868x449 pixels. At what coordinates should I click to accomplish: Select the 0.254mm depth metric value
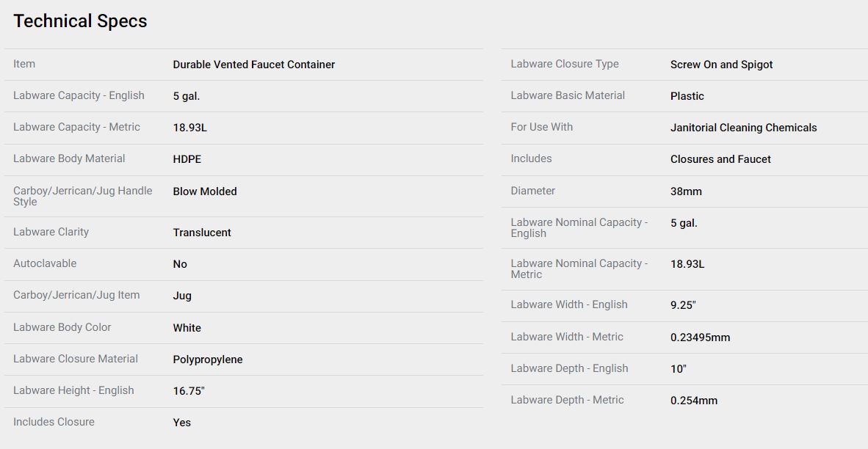coord(694,401)
